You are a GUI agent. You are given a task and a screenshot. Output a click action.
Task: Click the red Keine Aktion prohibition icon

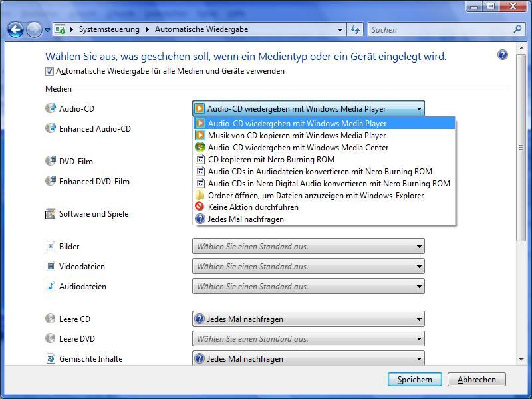[x=200, y=207]
